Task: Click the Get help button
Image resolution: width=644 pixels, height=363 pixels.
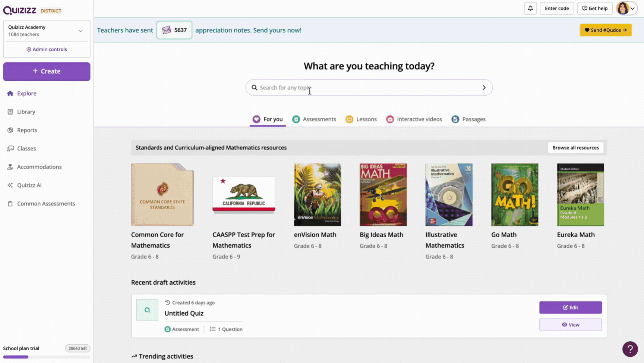Action: pos(595,8)
